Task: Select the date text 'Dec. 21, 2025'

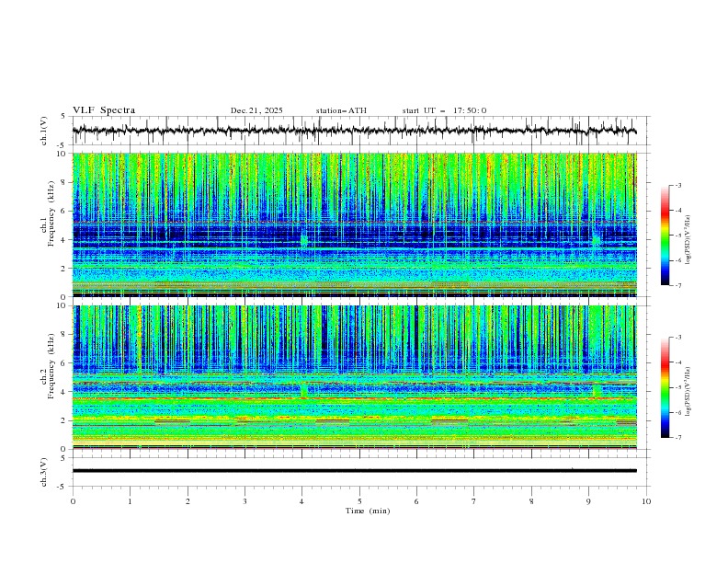Action: [256, 110]
